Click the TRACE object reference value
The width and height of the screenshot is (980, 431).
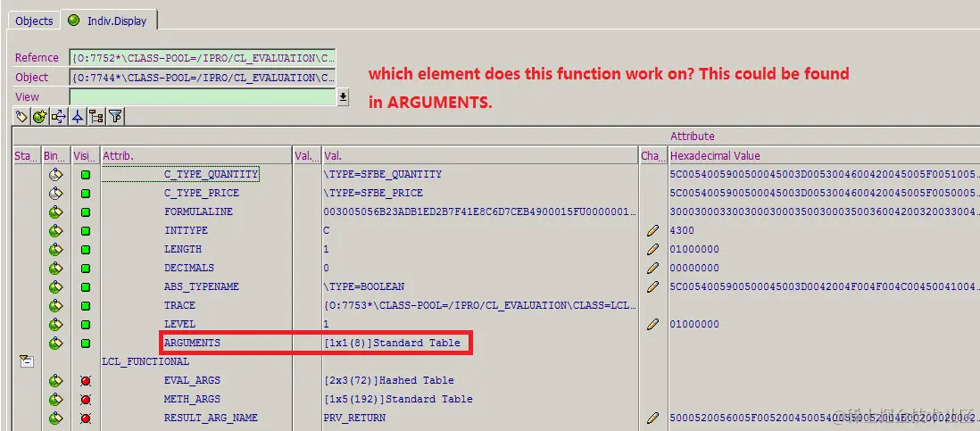click(480, 305)
